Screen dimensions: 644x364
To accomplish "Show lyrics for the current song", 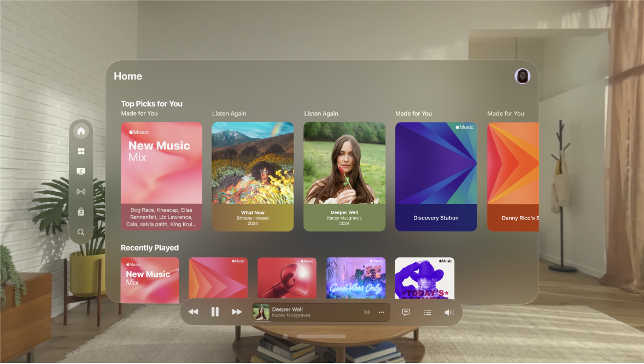I will [x=406, y=313].
